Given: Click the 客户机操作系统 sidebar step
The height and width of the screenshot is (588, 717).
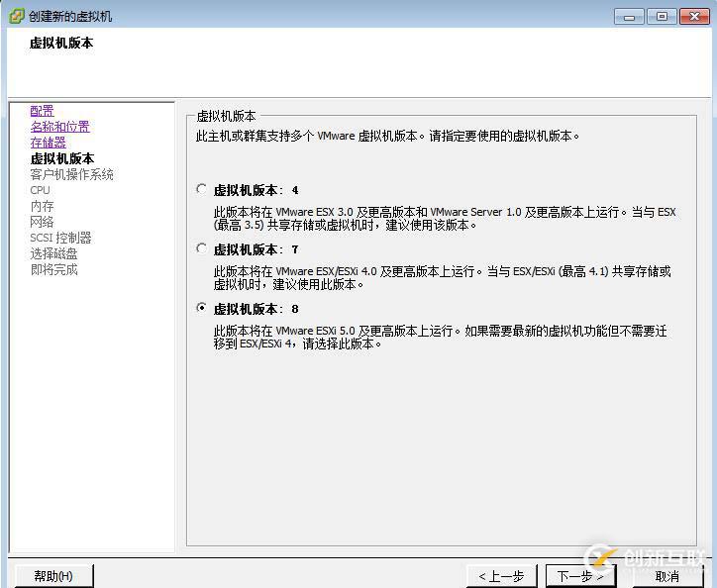Looking at the screenshot, I should pos(71,174).
